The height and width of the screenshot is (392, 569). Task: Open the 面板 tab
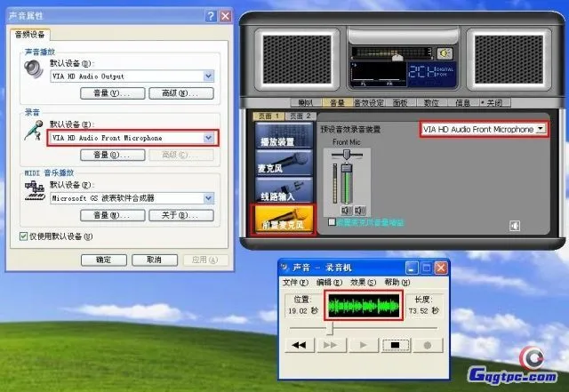click(x=400, y=103)
